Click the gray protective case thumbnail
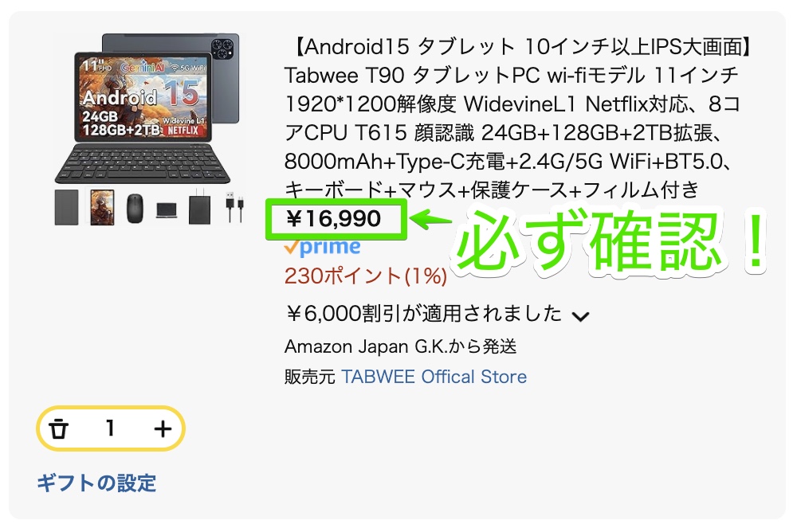This screenshot has height=532, width=797. point(67,207)
